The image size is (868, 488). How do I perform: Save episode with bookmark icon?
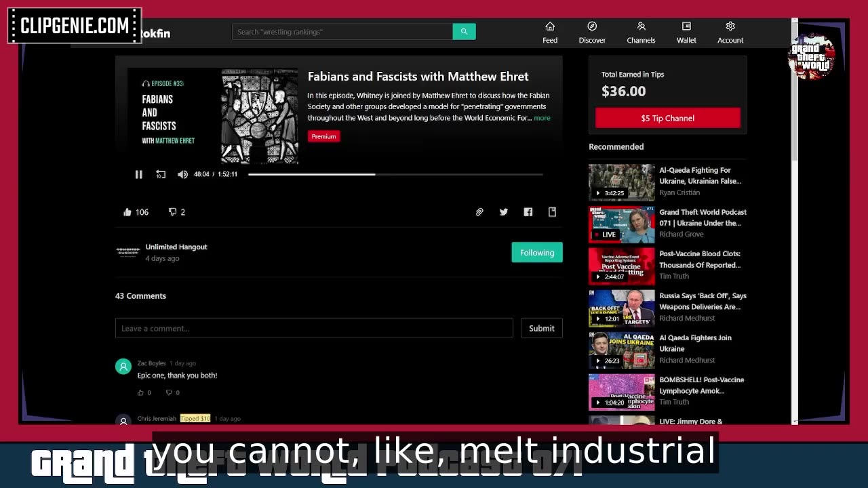pyautogui.click(x=553, y=212)
